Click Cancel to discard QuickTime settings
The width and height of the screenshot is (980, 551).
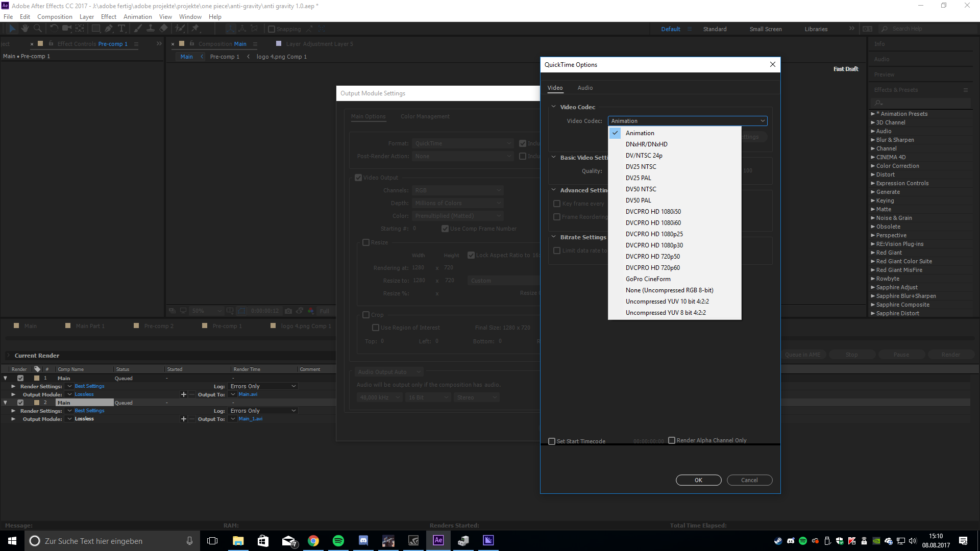748,480
